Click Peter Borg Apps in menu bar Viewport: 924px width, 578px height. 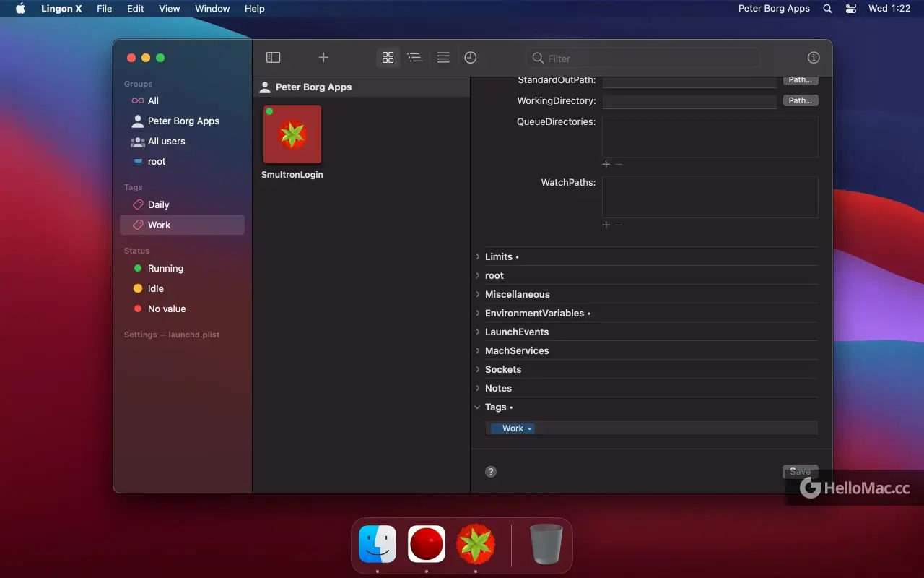pos(774,9)
